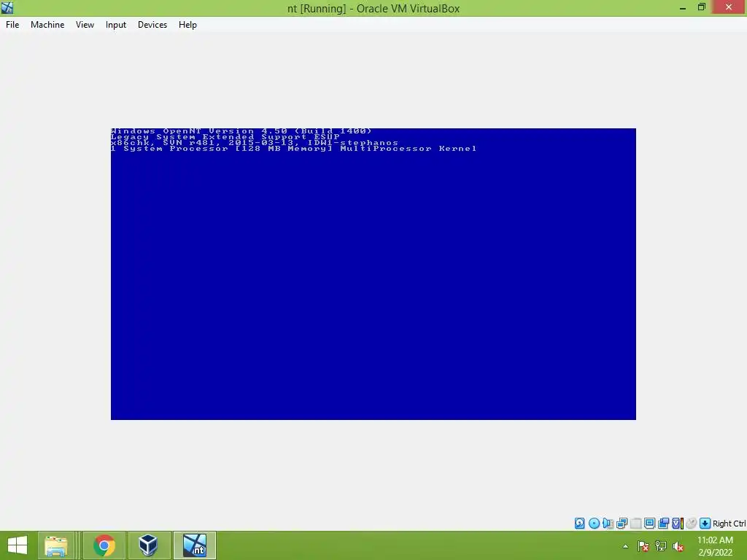Click the display indicator with two monitors

pyautogui.click(x=663, y=524)
